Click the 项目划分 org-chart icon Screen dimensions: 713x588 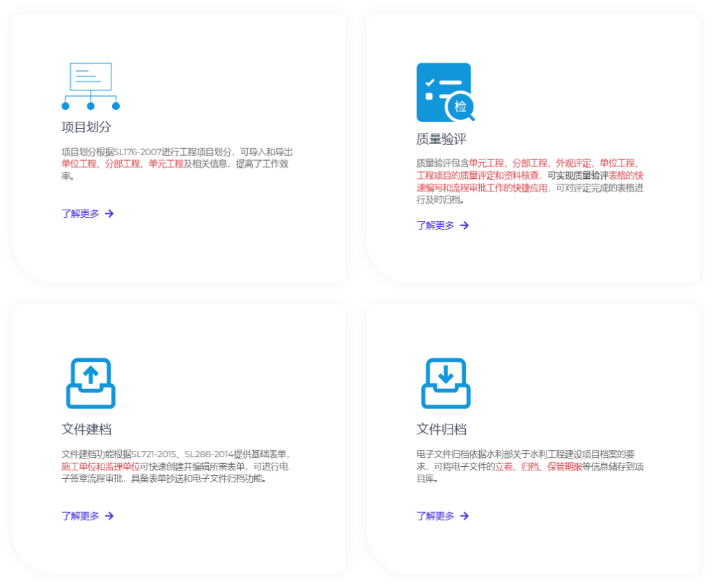tap(91, 86)
